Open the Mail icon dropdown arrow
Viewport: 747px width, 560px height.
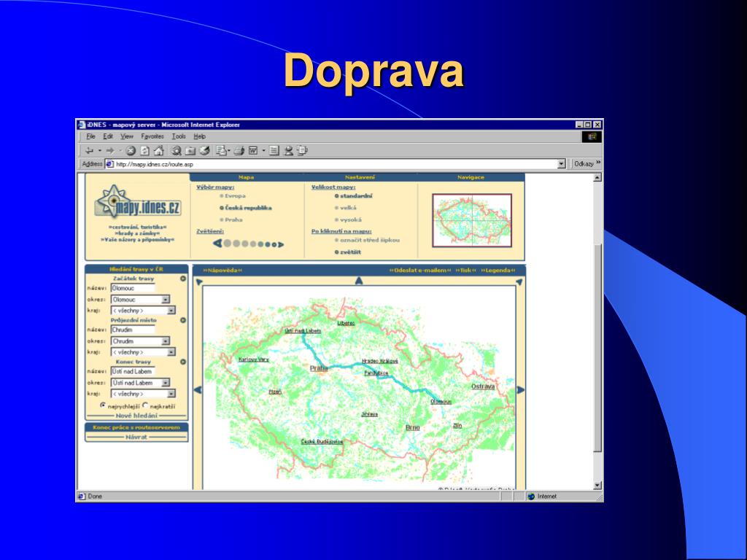click(x=229, y=151)
